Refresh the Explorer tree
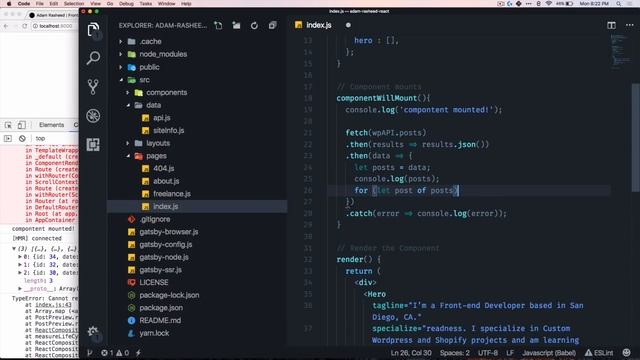Image resolution: width=640 pixels, height=360 pixels. (254, 25)
